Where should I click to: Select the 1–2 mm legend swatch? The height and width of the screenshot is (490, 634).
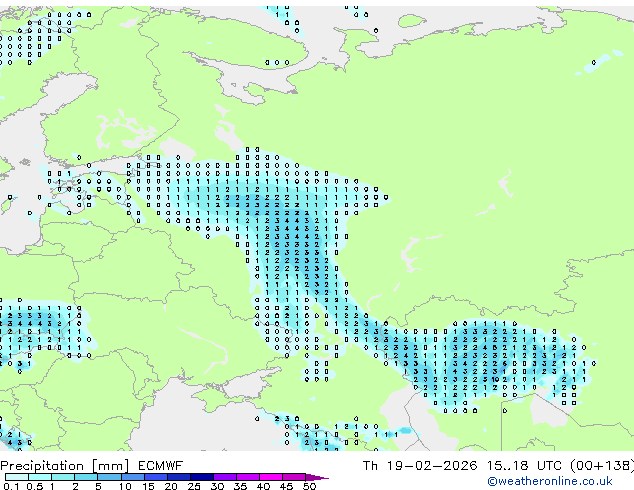tap(63, 477)
